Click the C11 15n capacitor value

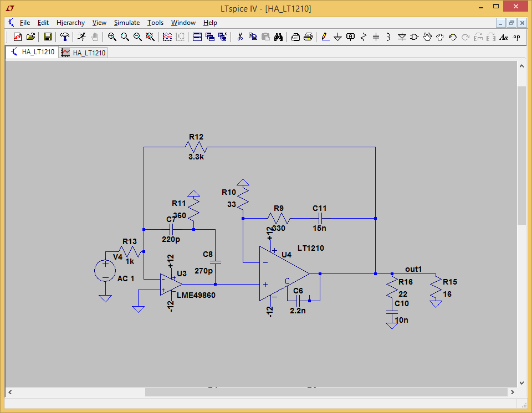click(319, 228)
